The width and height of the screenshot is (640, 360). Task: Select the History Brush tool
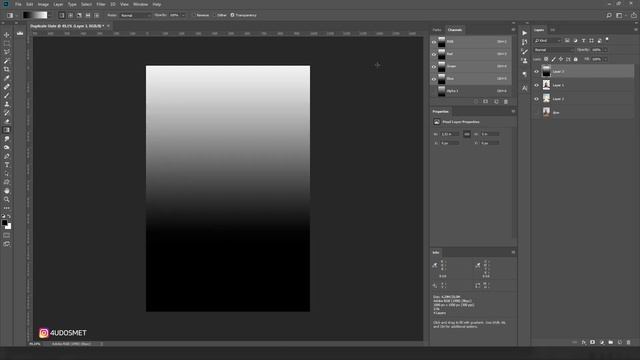[7, 113]
